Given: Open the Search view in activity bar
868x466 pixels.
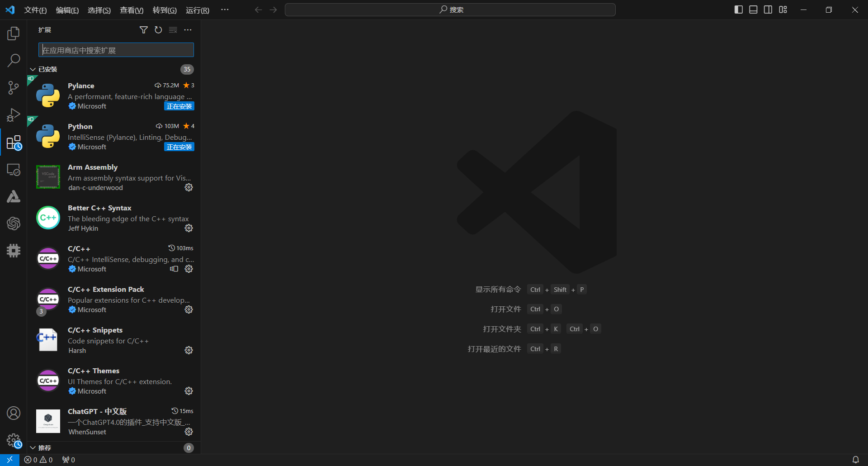Looking at the screenshot, I should (14, 60).
